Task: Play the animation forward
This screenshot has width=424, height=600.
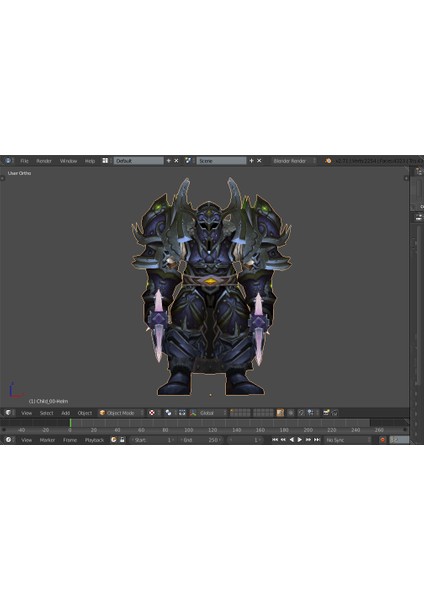Action: [x=300, y=440]
